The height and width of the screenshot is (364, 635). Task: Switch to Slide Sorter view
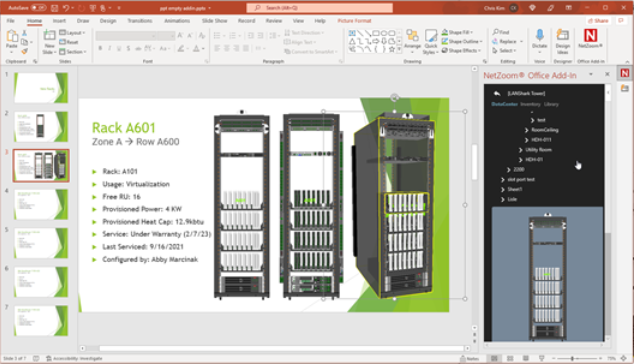click(510, 358)
